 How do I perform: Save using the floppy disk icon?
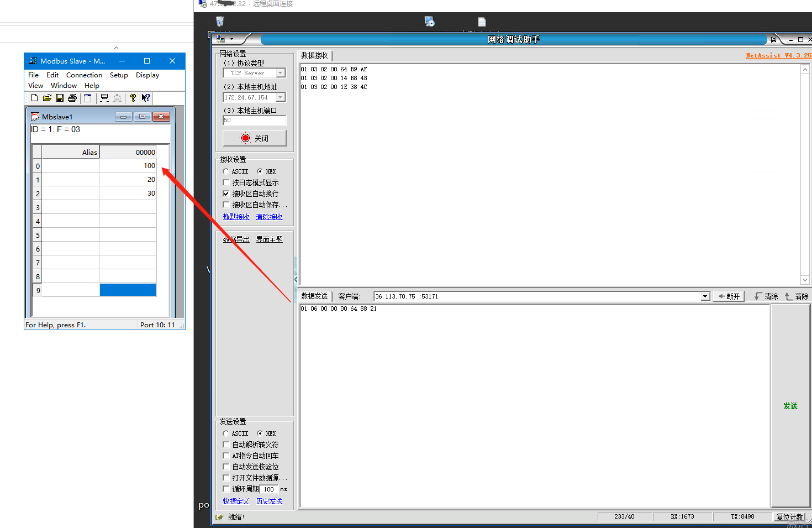[60, 98]
